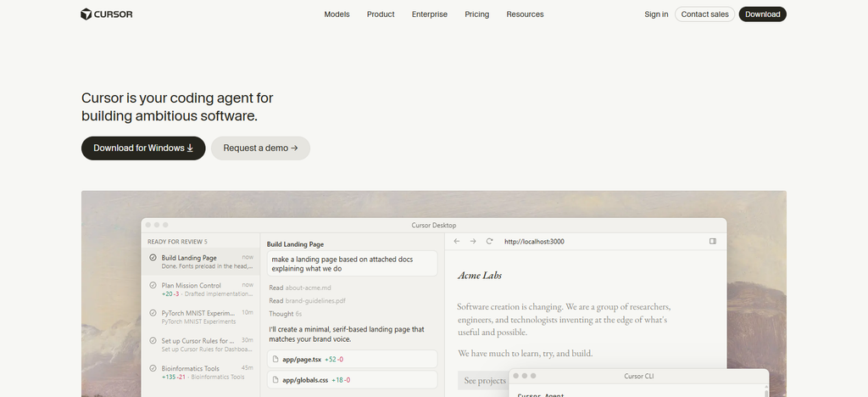The height and width of the screenshot is (397, 868).
Task: Go to the Pricing page
Action: [476, 14]
